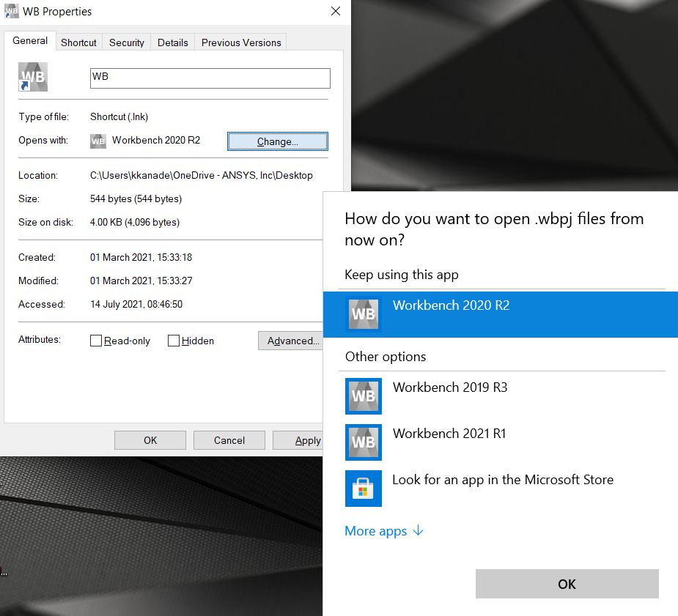This screenshot has height=616, width=678.
Task: Click the Workbench 2020 R2 text beside Opens with
Action: (156, 141)
